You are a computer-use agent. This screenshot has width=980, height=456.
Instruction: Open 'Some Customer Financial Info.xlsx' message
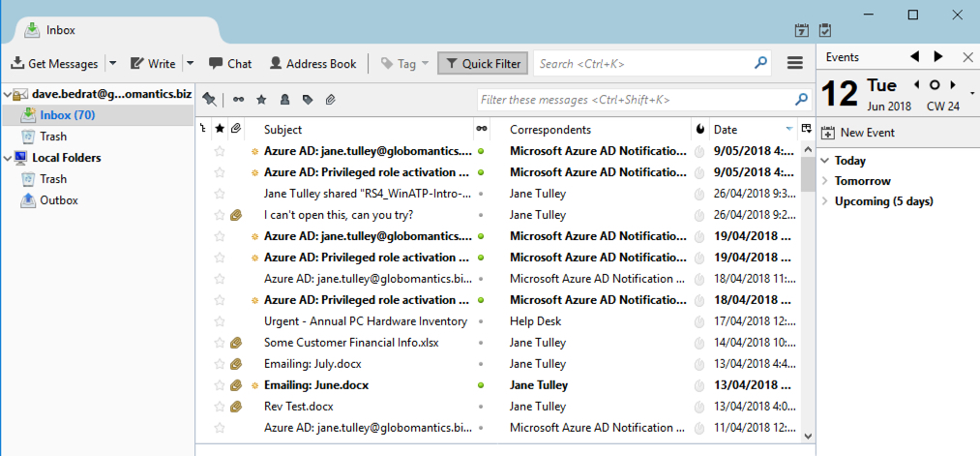point(352,343)
